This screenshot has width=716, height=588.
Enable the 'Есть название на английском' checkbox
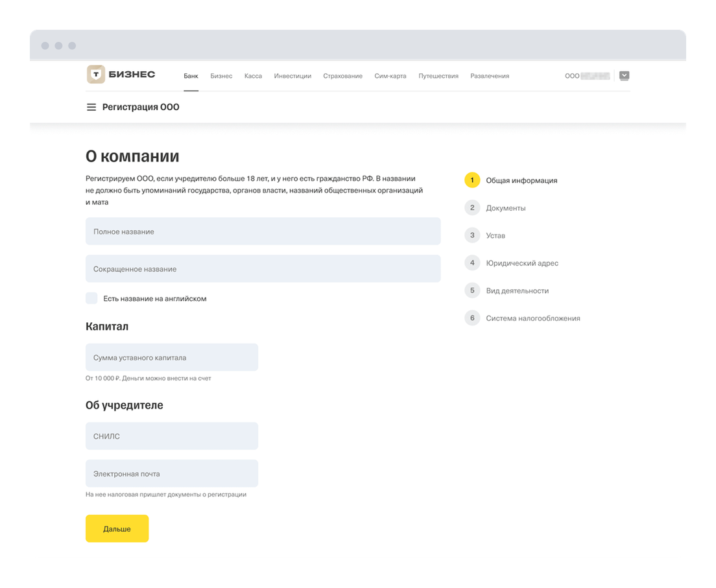(91, 298)
